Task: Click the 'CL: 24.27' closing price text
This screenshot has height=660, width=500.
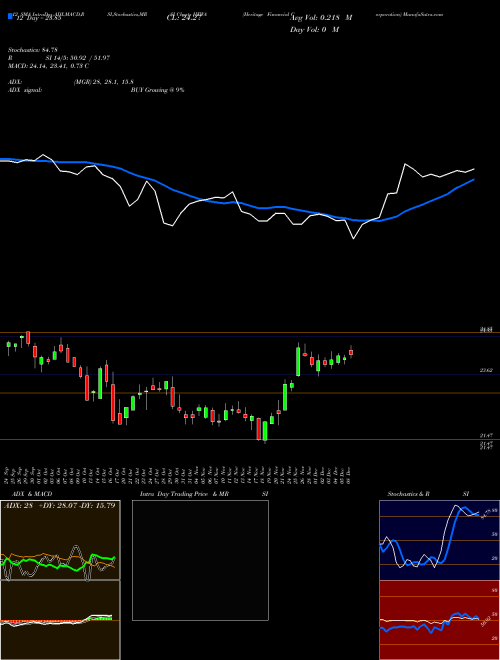Action: pyautogui.click(x=186, y=18)
